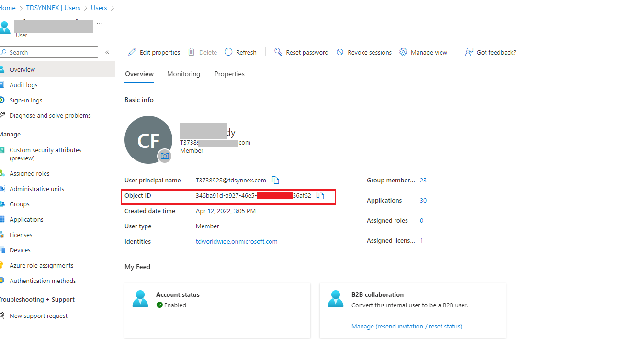
Task: Click the Devices sidebar icon
Action: pos(2,250)
